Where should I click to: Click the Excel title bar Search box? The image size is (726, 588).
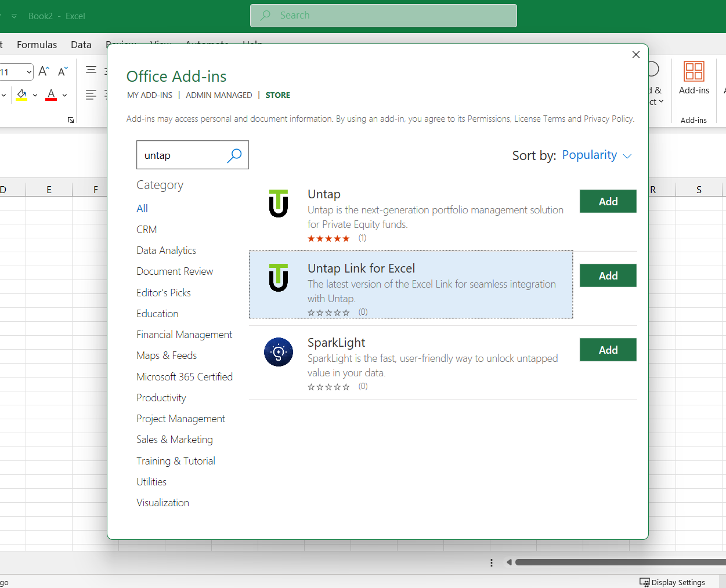click(x=384, y=16)
